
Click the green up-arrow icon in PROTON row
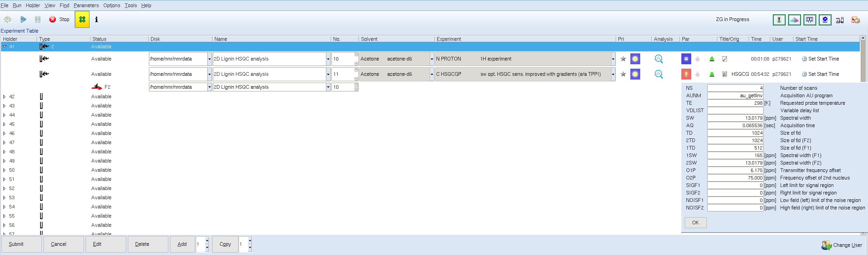click(712, 59)
